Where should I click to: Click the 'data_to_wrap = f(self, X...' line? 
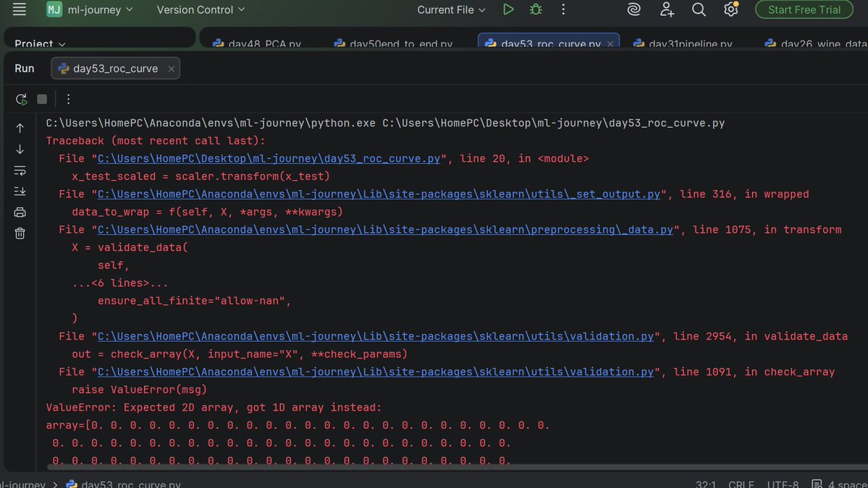coord(207,212)
